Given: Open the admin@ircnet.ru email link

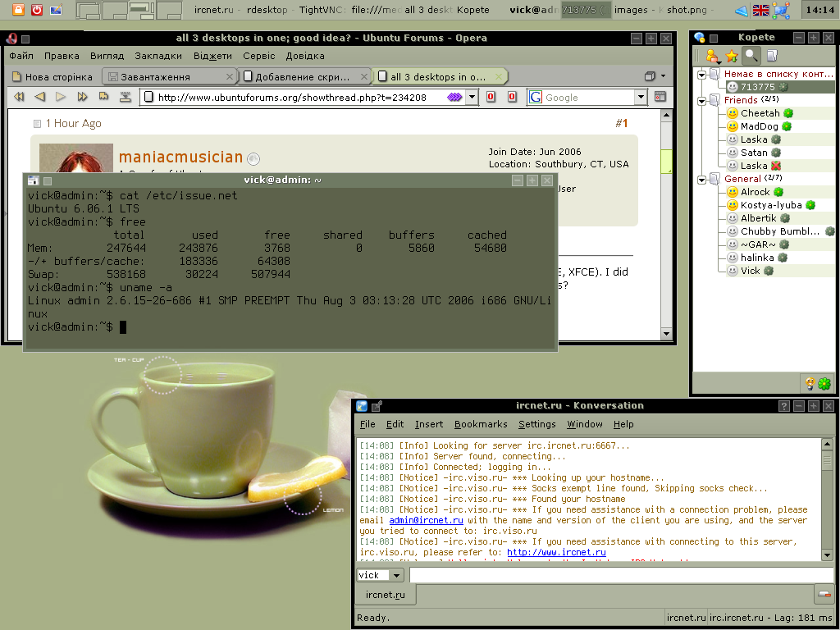Looking at the screenshot, I should 426,520.
